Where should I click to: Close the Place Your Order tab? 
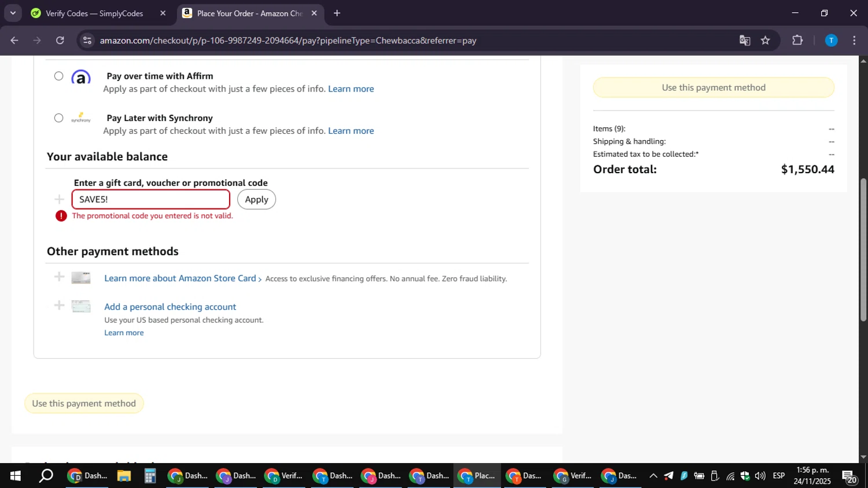point(314,13)
